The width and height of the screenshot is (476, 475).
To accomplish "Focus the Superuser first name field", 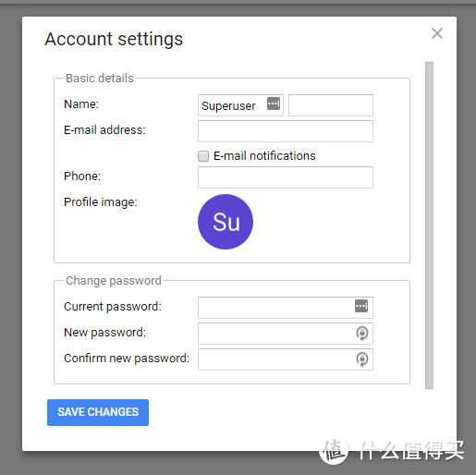I will pyautogui.click(x=240, y=105).
